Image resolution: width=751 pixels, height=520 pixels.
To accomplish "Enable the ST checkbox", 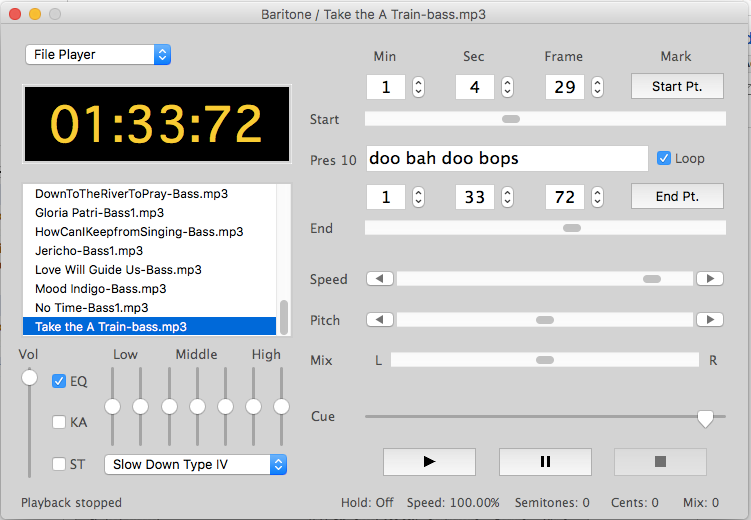I will point(59,464).
